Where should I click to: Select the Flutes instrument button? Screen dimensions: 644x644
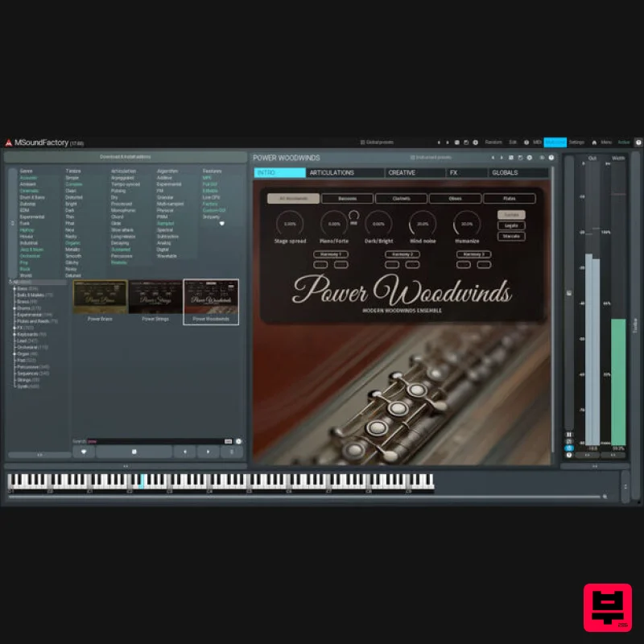click(x=510, y=197)
